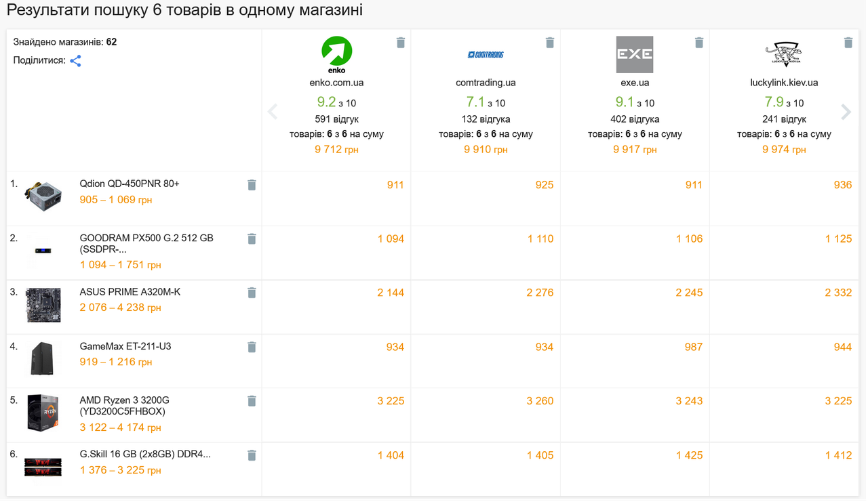Click the share icon next to Поділитися
868x502 pixels.
pos(75,61)
